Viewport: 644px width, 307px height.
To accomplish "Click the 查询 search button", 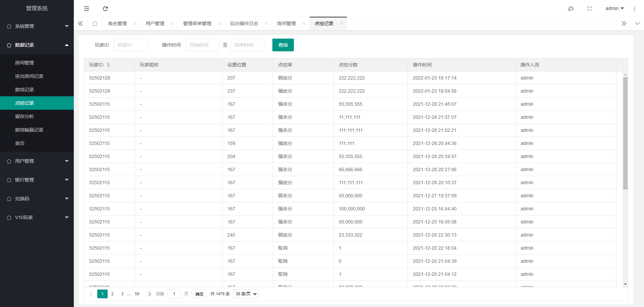I will coord(283,45).
